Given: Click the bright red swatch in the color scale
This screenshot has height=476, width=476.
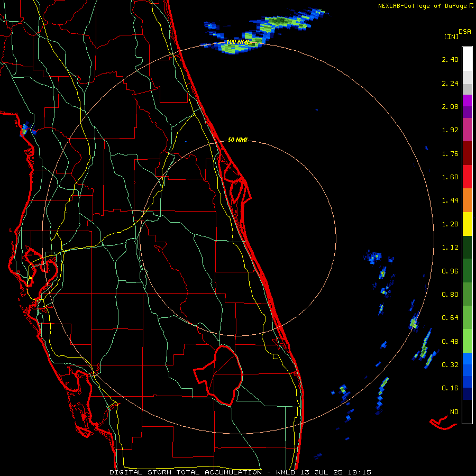Looking at the screenshot, I should pyautogui.click(x=467, y=177).
